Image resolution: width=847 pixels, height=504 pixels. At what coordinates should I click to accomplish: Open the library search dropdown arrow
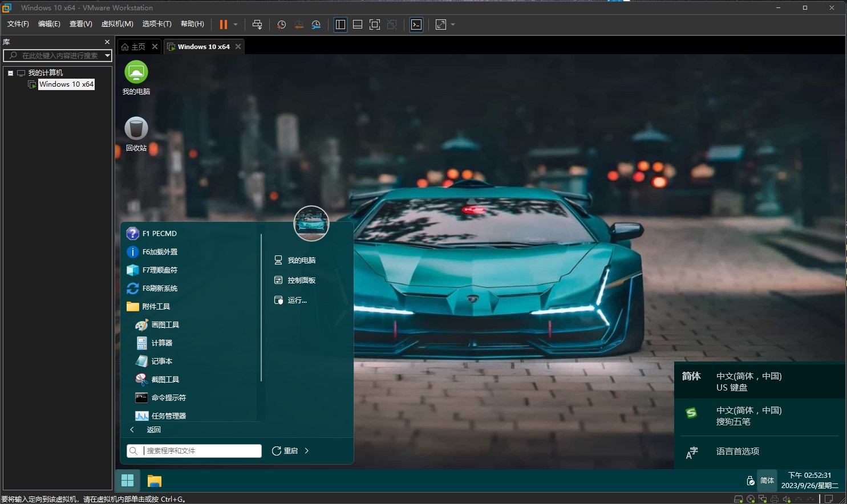(x=107, y=55)
